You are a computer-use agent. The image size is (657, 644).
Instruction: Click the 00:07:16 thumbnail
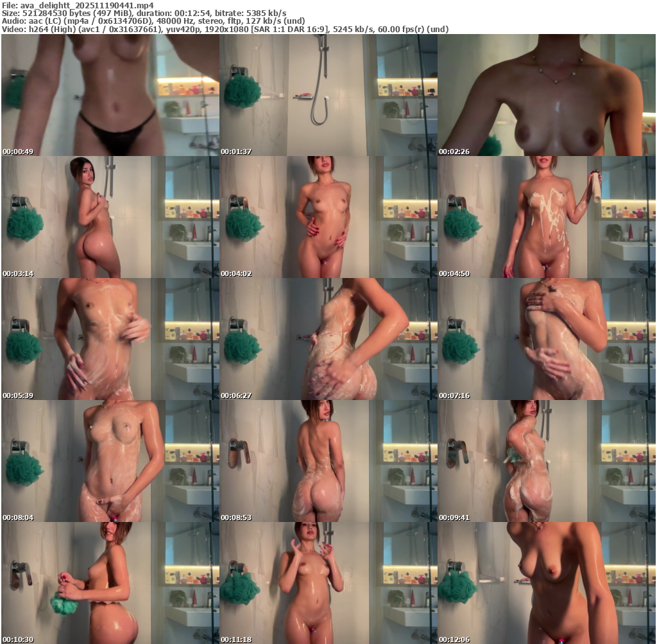546,339
